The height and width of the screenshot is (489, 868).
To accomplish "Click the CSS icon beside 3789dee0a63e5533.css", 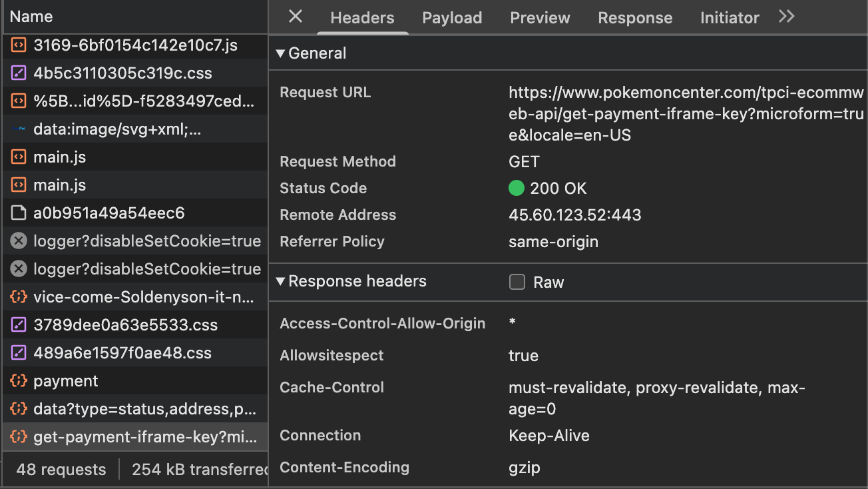I will click(x=19, y=325).
